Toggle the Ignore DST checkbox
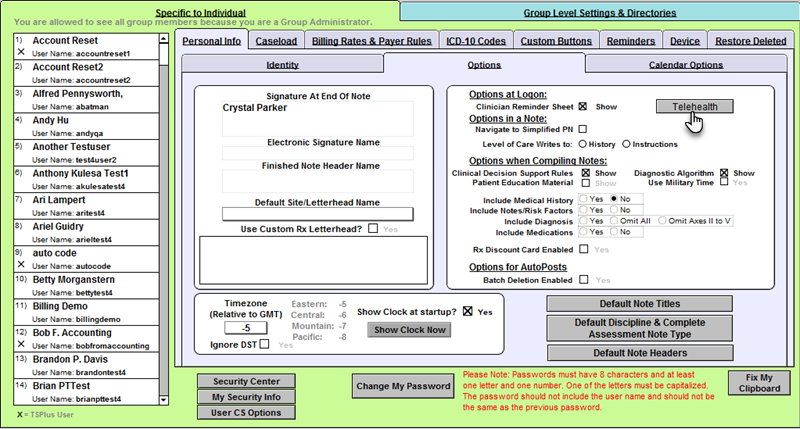Screen dimensions: 800x429 [x=264, y=345]
